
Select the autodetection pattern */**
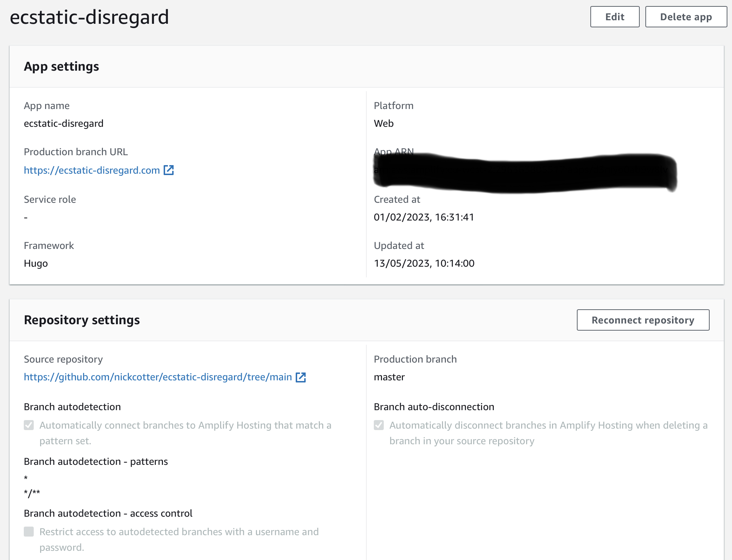pos(32,493)
